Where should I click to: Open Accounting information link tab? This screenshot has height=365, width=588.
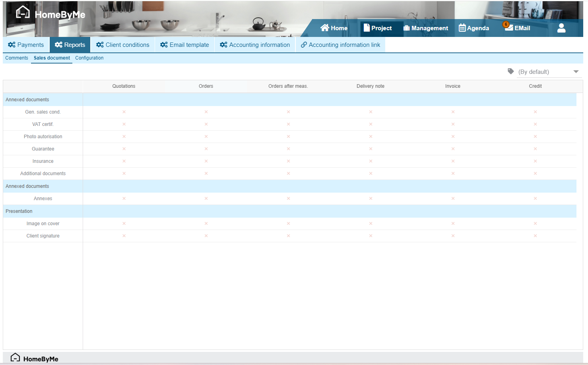click(340, 45)
